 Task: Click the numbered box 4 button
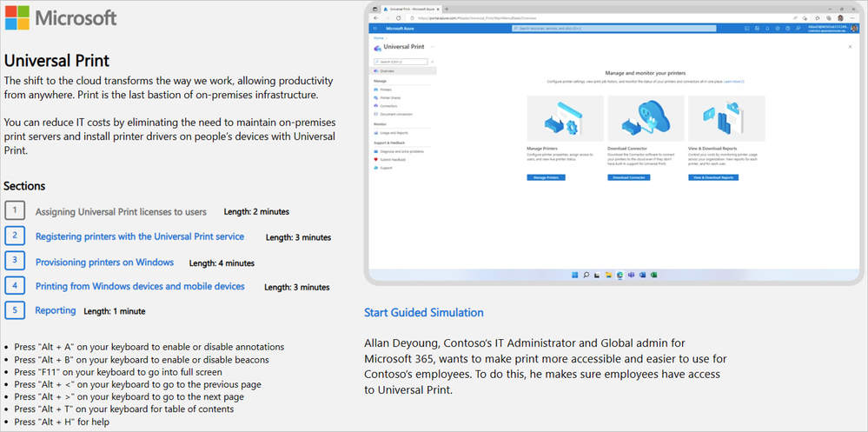[15, 285]
